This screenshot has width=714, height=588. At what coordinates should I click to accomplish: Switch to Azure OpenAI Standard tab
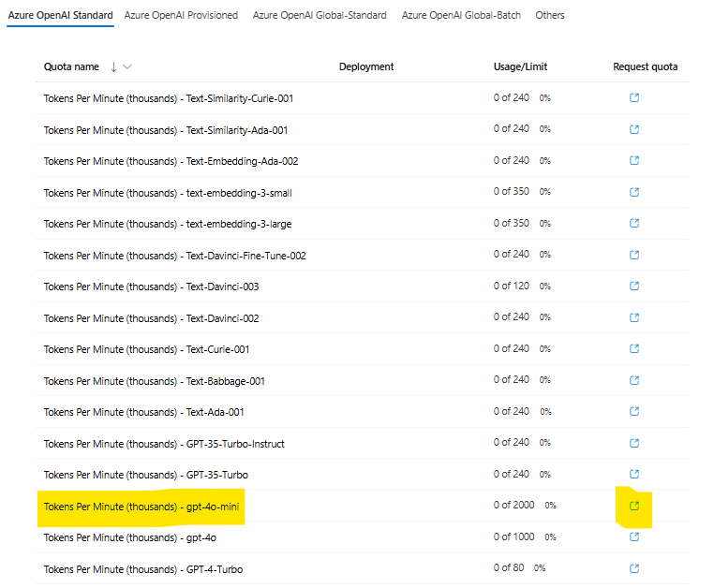tap(61, 15)
